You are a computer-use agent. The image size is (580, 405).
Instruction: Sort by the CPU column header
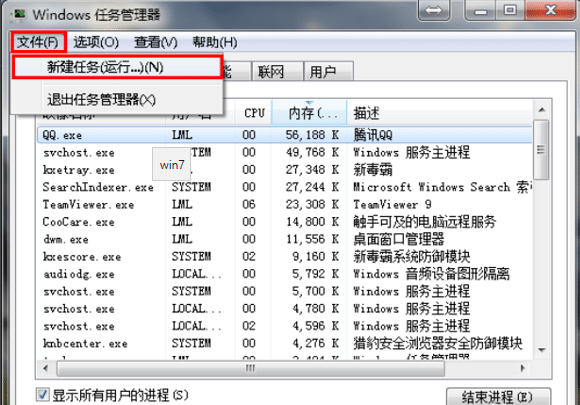click(x=254, y=113)
